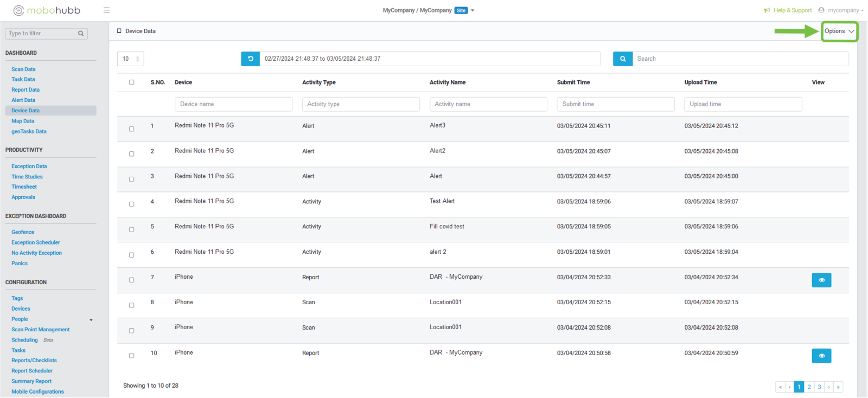Click the blue search magnifier button

pos(622,59)
